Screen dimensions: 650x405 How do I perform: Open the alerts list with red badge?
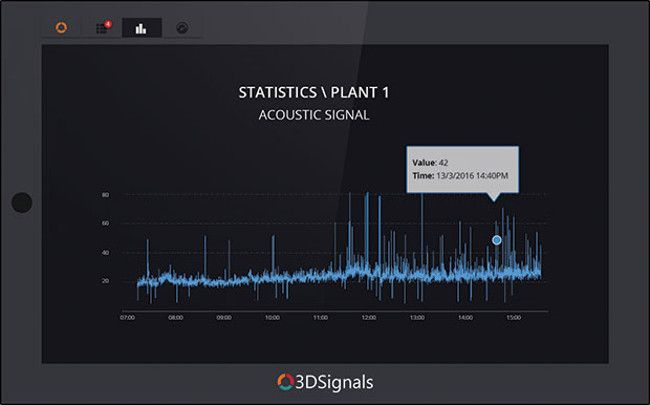101,27
